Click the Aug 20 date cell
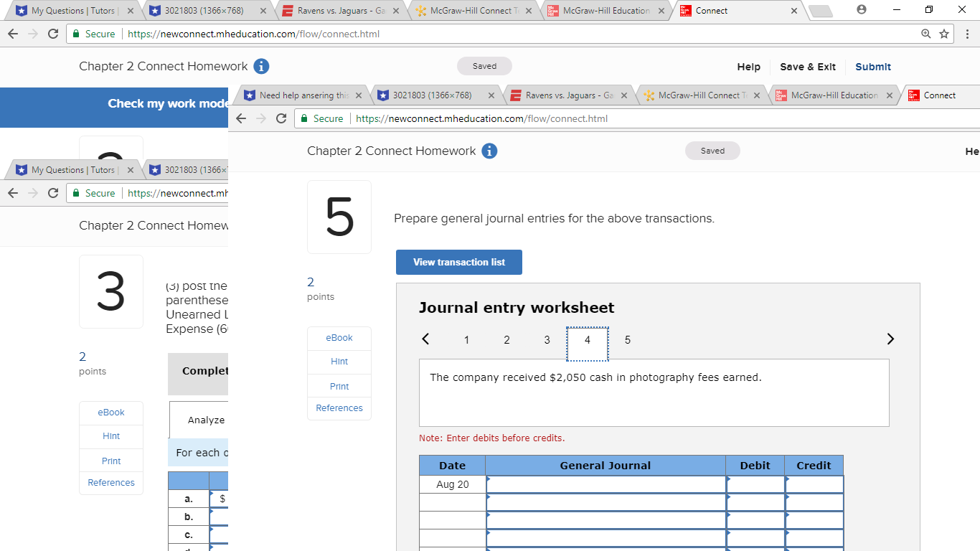The height and width of the screenshot is (551, 980). coord(453,484)
